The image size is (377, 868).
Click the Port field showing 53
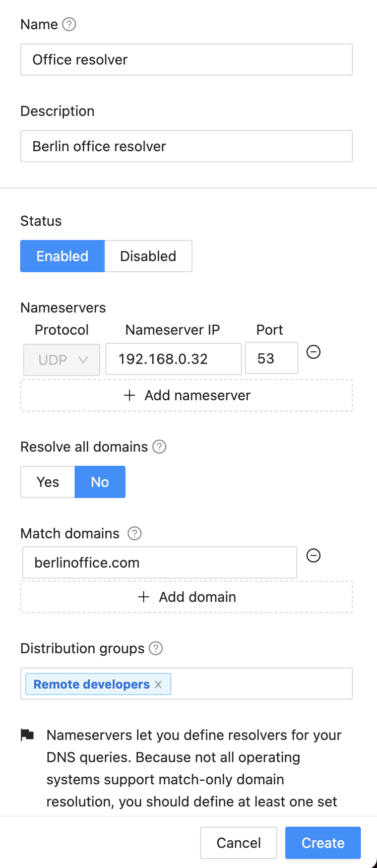(x=271, y=358)
